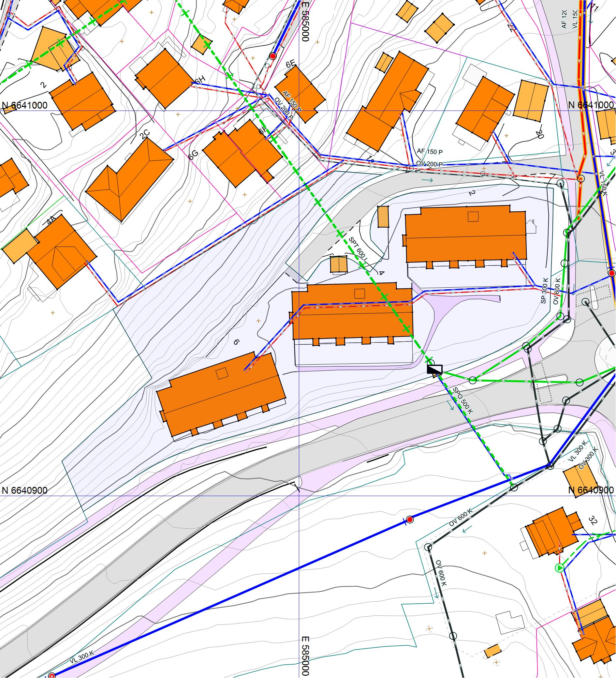This screenshot has width=616, height=678.
Task: Click the black-and-white rectangular chamber symbol
Action: (x=434, y=369)
